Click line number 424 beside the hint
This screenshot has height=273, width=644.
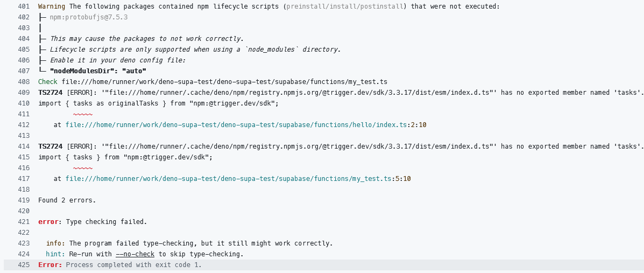[x=23, y=254]
